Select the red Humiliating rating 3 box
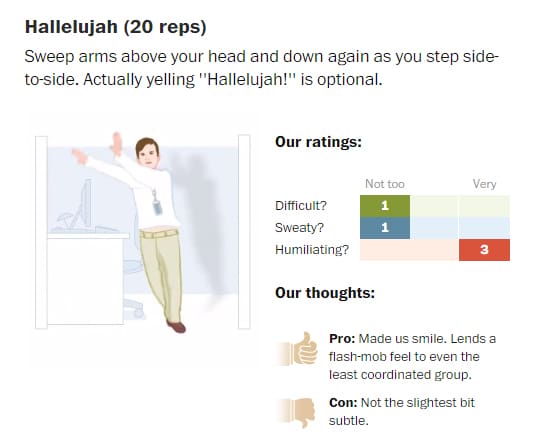This screenshot has height=447, width=536. pos(484,250)
